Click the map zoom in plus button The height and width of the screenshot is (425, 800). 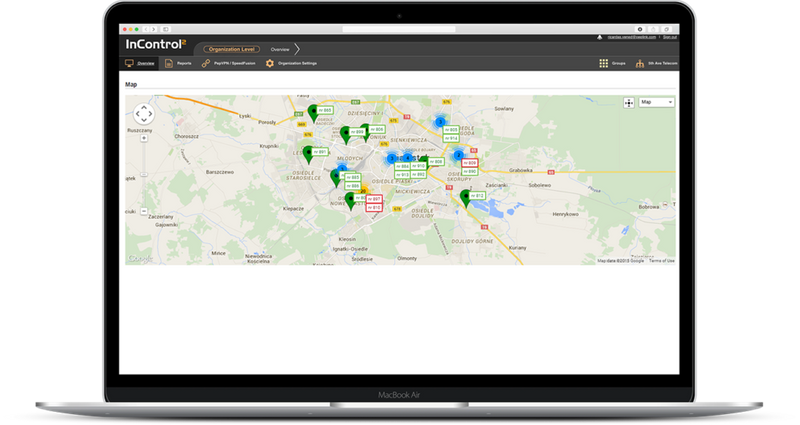point(144,138)
